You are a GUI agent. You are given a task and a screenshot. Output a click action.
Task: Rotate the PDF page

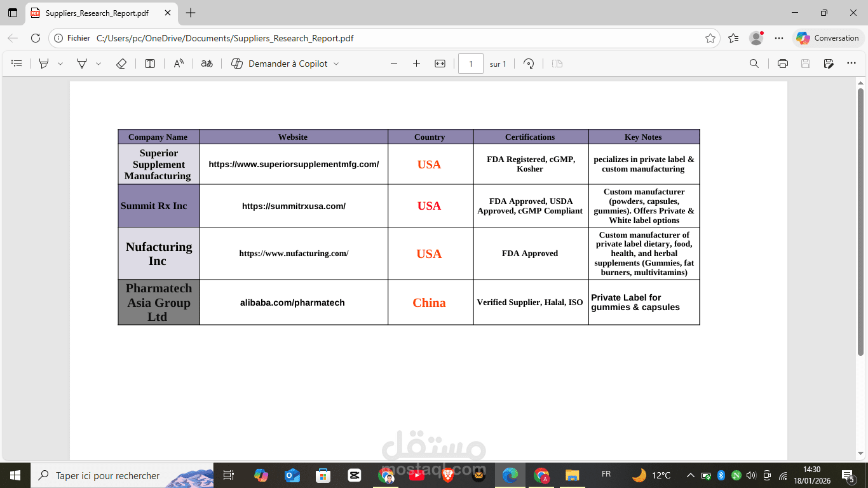tap(529, 64)
